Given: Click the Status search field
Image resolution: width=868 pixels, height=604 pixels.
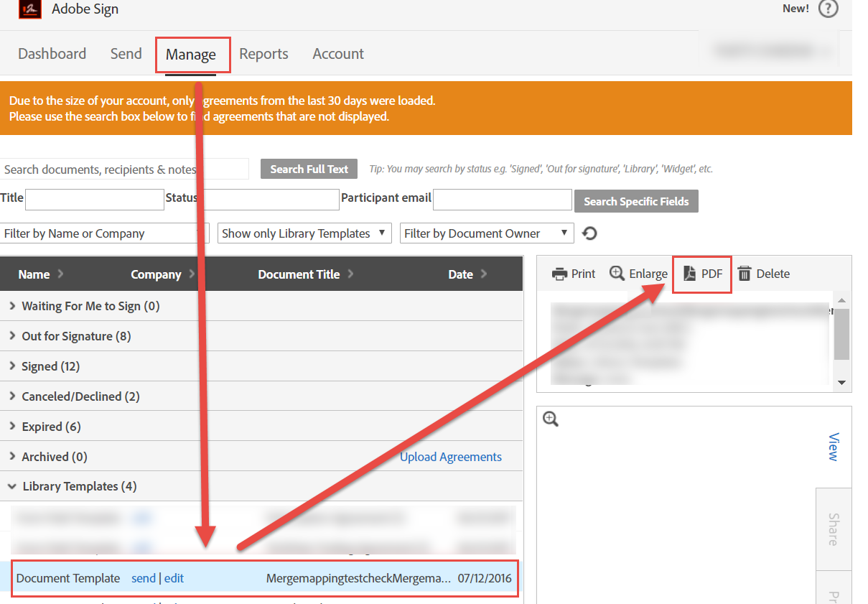Looking at the screenshot, I should coord(269,200).
